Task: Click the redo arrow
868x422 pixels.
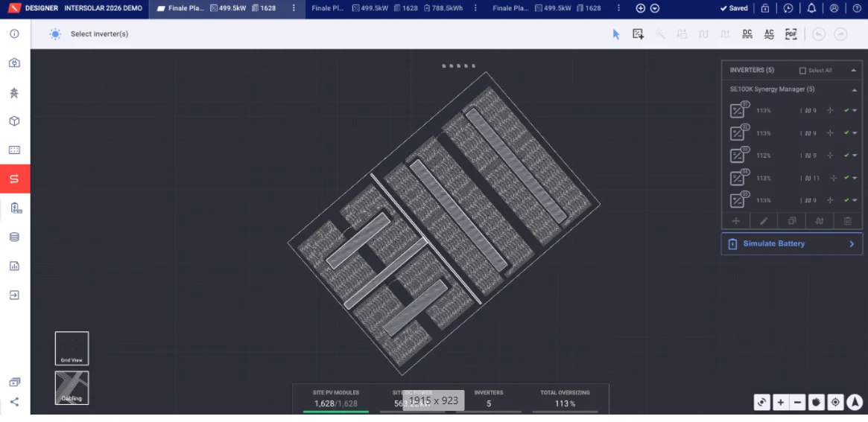Action: (840, 34)
